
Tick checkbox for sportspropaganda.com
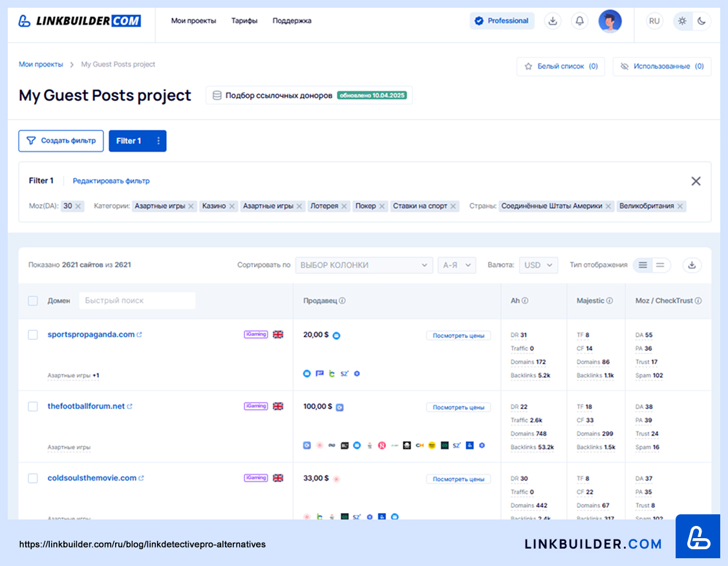[33, 335]
